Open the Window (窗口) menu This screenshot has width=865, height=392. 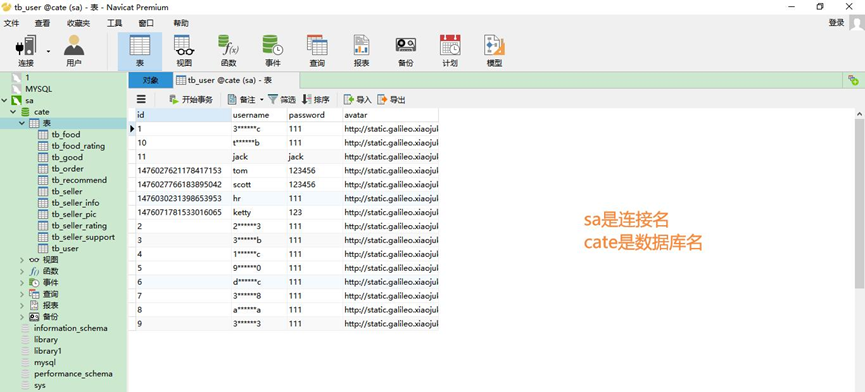point(146,23)
